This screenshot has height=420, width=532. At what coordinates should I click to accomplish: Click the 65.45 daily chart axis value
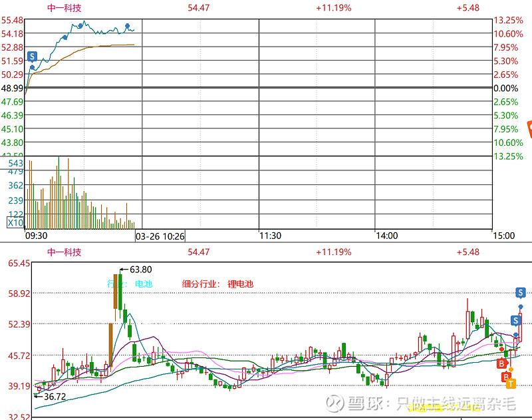pos(19,263)
